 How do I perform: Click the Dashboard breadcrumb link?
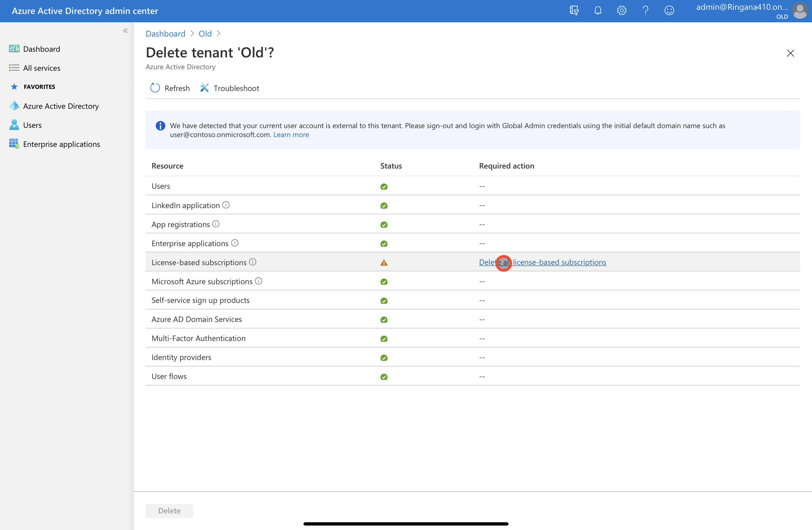tap(166, 34)
